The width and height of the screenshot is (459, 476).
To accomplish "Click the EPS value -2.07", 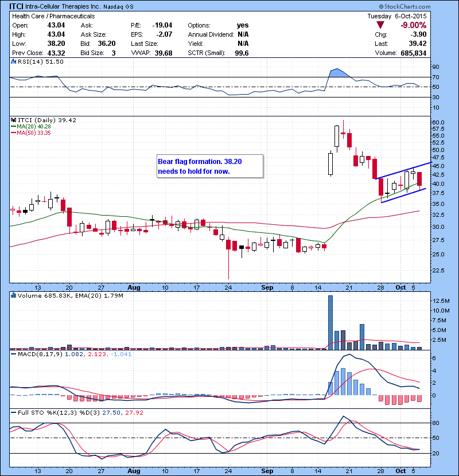I will (x=164, y=34).
